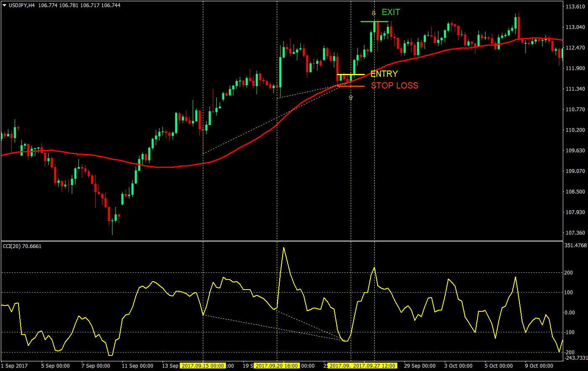588x371 pixels.
Task: Open the chart quick menu dropdown arrow
Action: click(x=4, y=6)
